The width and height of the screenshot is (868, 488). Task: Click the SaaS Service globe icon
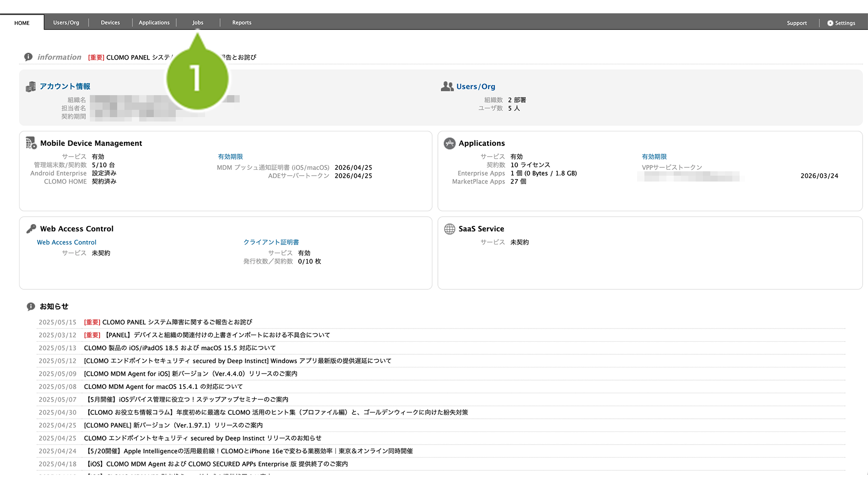tap(450, 229)
